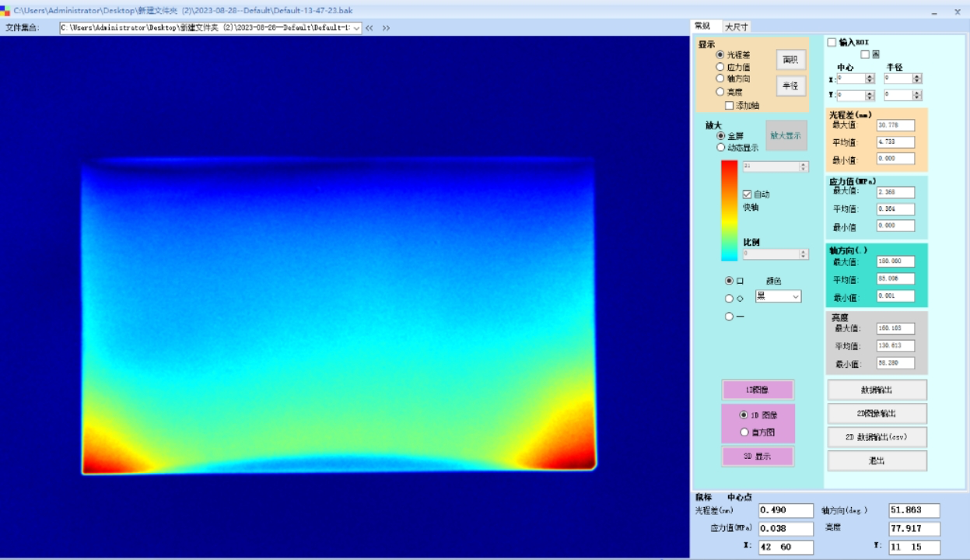Open the 文件集合 file path dropdown
The image size is (970, 560).
(x=356, y=28)
